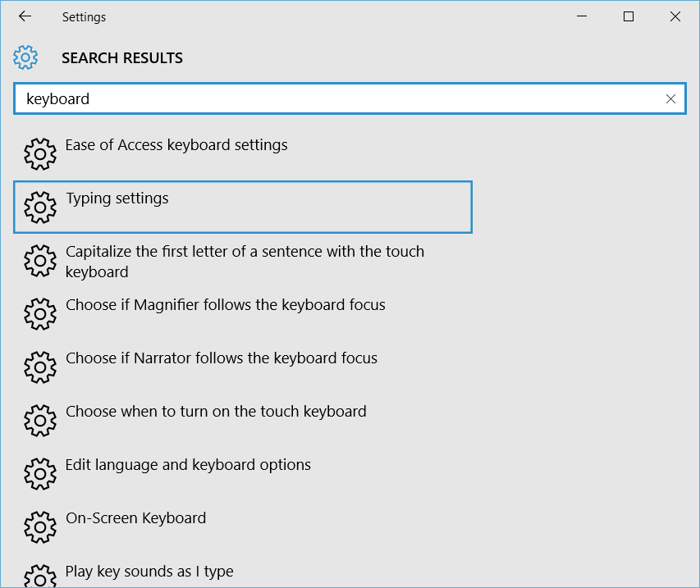Open Edit language and keyboard options
700x588 pixels.
(x=188, y=464)
